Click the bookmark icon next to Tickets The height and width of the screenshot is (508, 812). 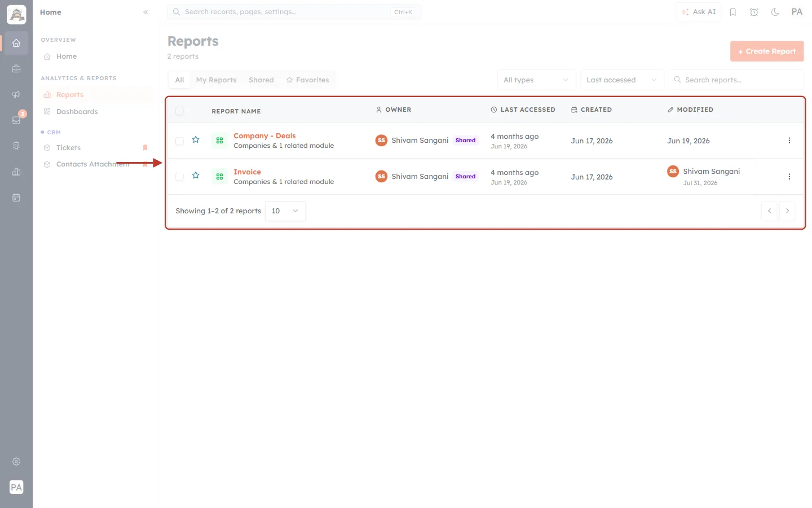point(145,148)
